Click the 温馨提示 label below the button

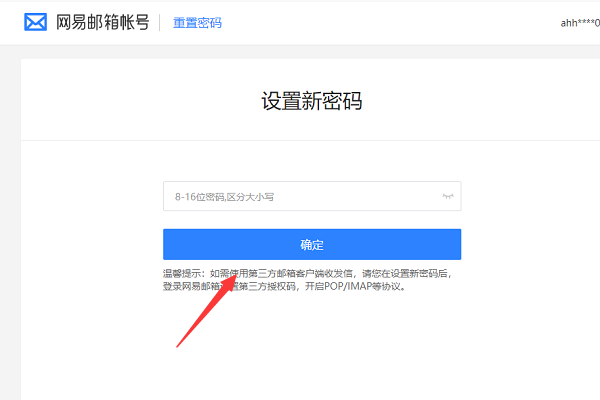185,272
